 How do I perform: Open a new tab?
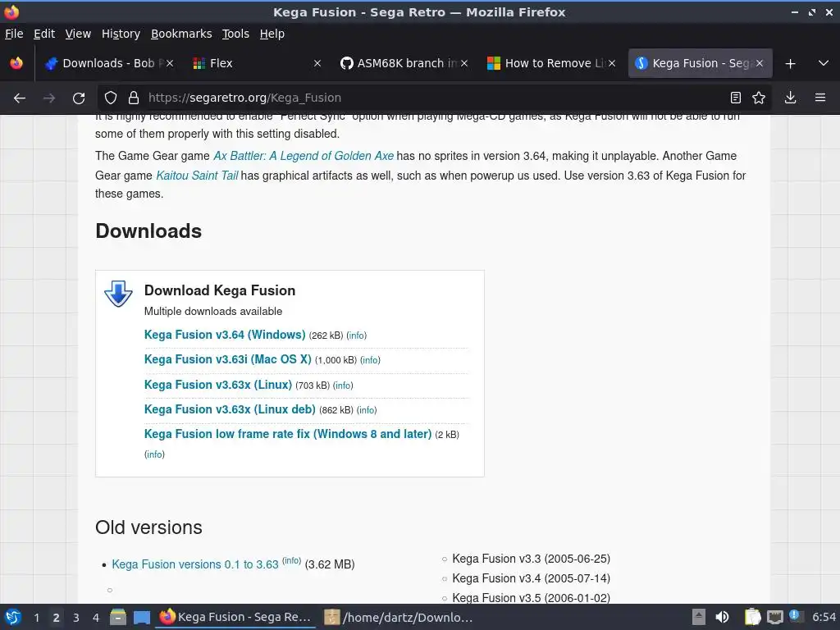(x=790, y=64)
